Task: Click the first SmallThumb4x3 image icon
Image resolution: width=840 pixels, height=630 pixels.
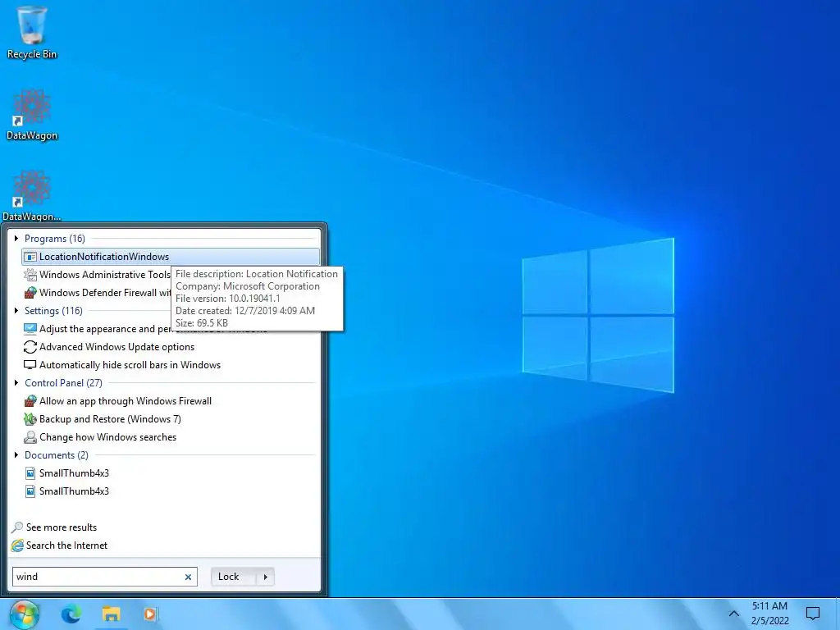Action: tap(30, 473)
